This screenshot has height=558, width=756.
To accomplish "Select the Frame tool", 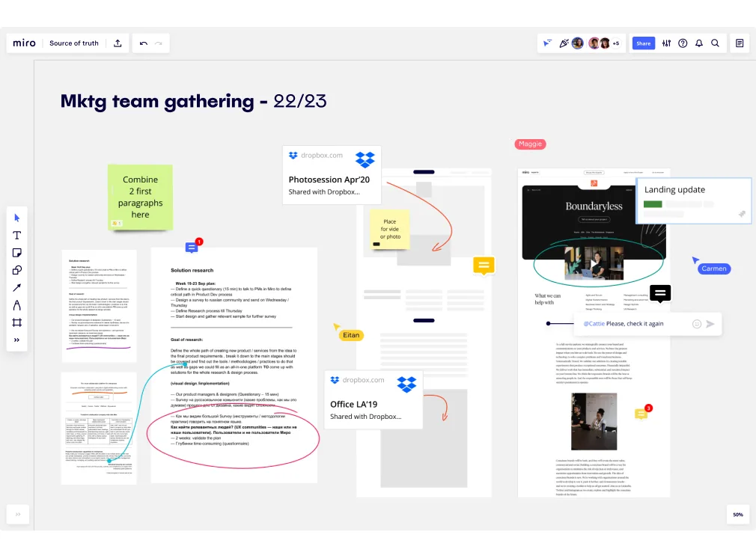I will click(17, 322).
